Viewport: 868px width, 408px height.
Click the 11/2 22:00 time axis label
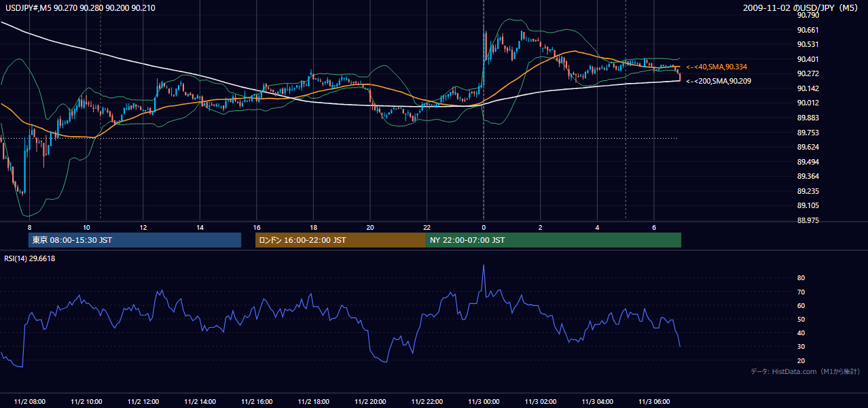click(x=427, y=401)
